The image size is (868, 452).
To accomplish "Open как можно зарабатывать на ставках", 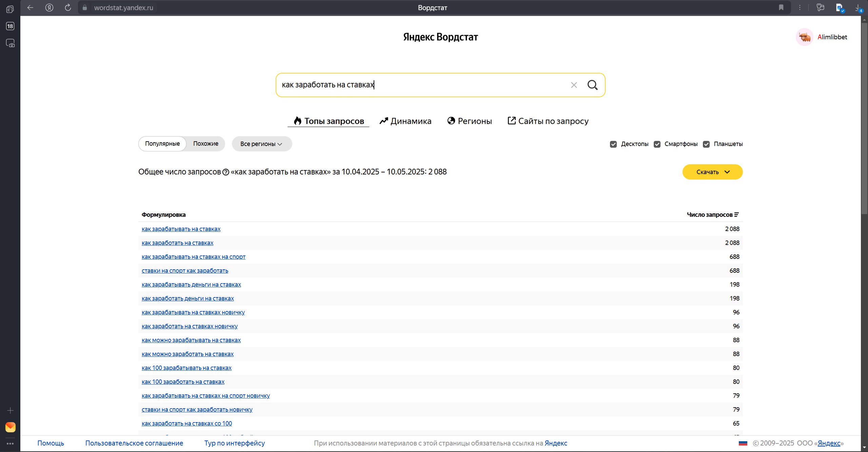I will pyautogui.click(x=191, y=340).
